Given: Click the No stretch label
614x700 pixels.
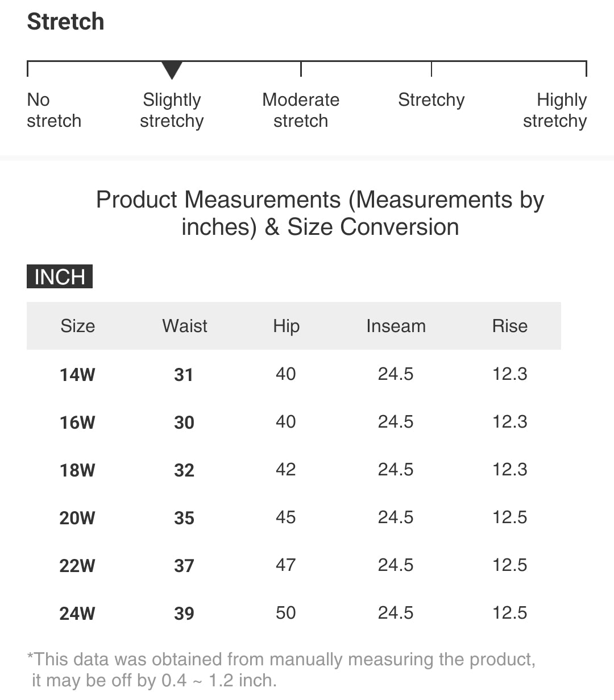Looking at the screenshot, I should 54,110.
